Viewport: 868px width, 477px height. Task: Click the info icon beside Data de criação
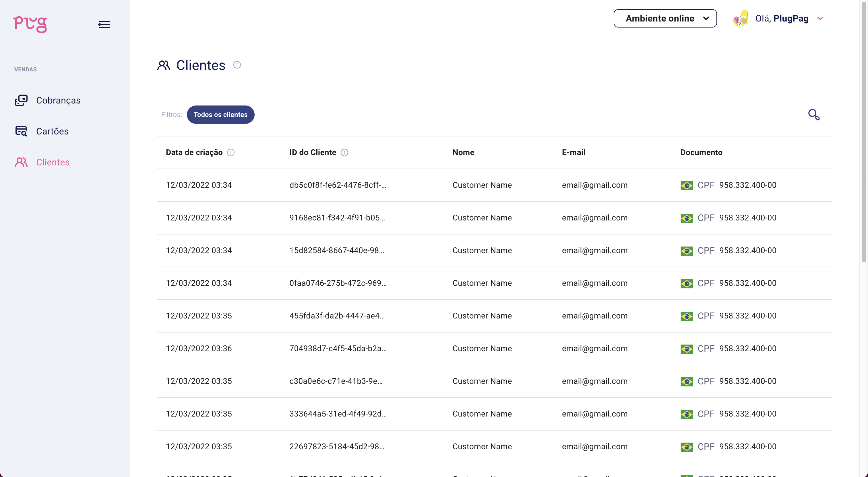pos(231,153)
